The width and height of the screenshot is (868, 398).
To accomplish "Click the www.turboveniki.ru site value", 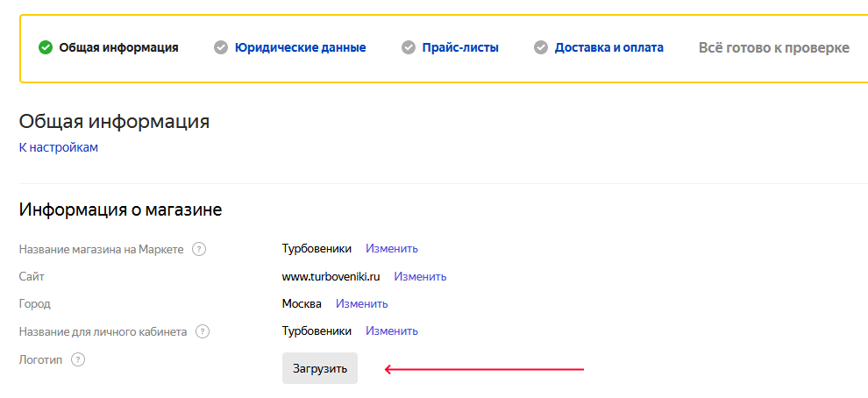I will pyautogui.click(x=331, y=277).
